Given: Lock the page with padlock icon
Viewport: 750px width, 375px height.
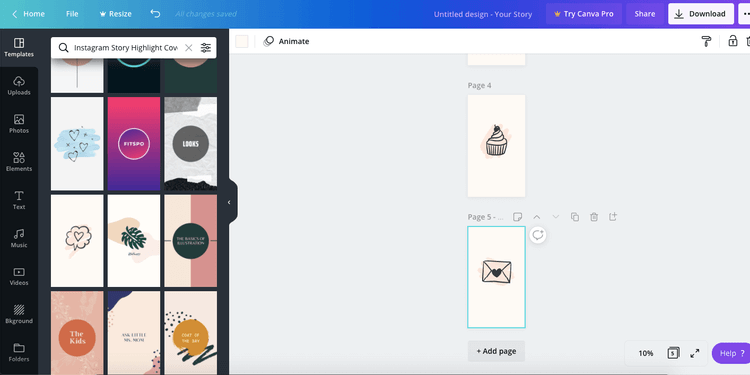Looking at the screenshot, I should 732,41.
